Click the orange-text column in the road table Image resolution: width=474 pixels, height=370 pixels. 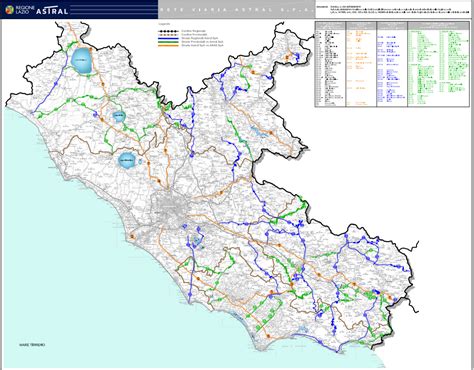coord(361,64)
